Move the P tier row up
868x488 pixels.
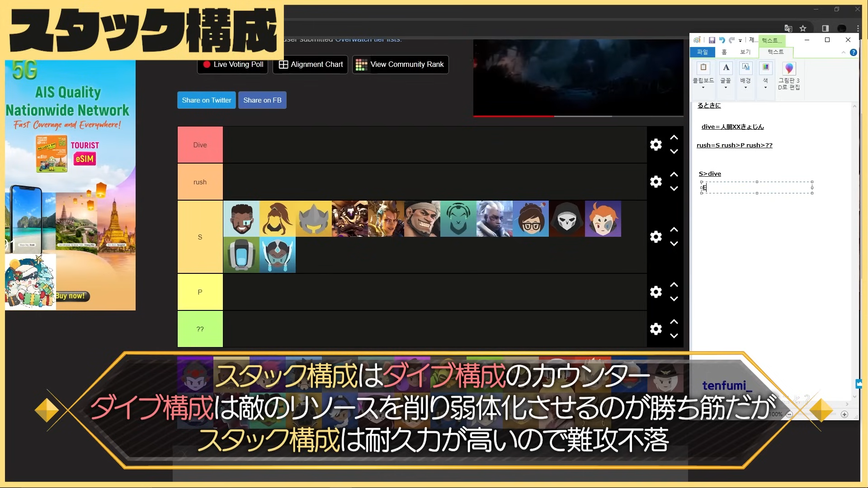674,285
